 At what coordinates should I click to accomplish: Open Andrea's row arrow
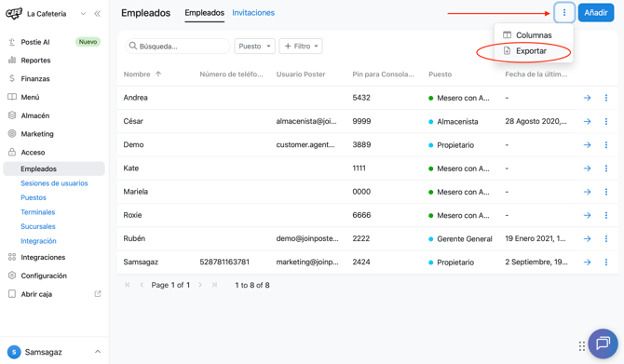(x=587, y=98)
